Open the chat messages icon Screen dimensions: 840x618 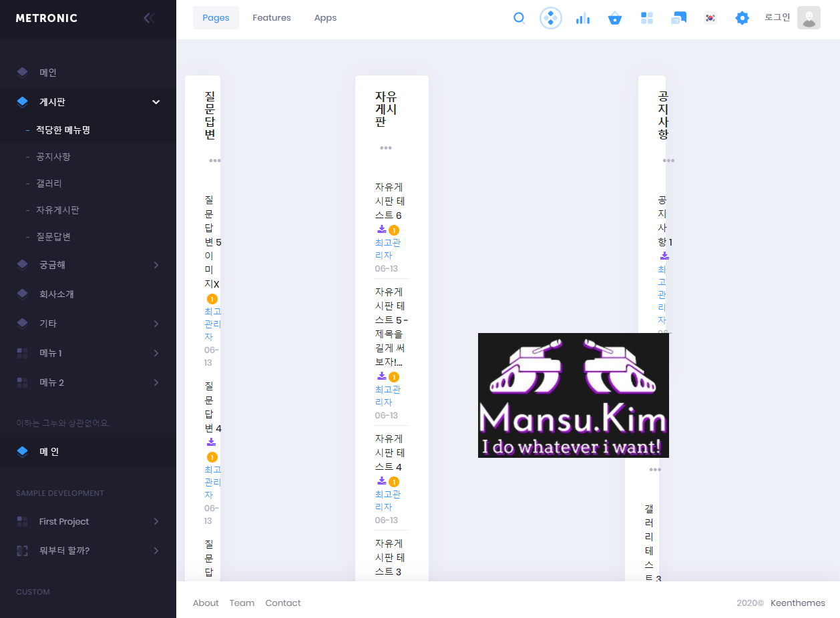678,18
